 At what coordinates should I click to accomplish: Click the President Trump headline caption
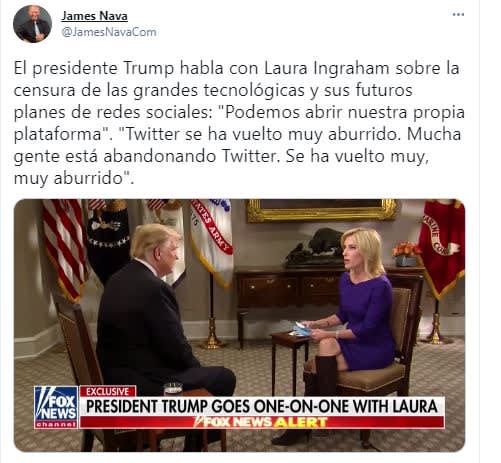(x=262, y=406)
